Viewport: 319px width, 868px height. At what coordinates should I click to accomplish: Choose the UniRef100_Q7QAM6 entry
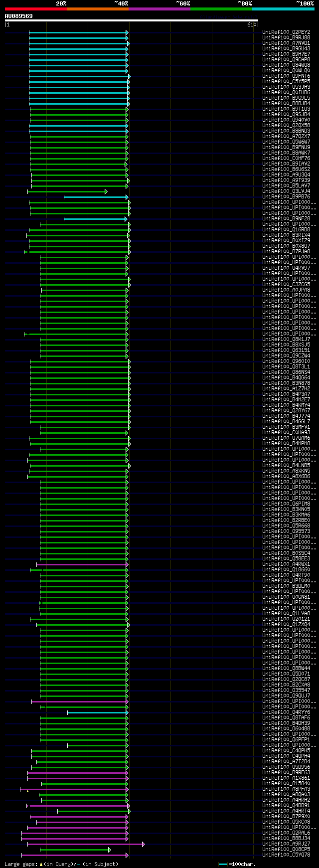[286, 438]
